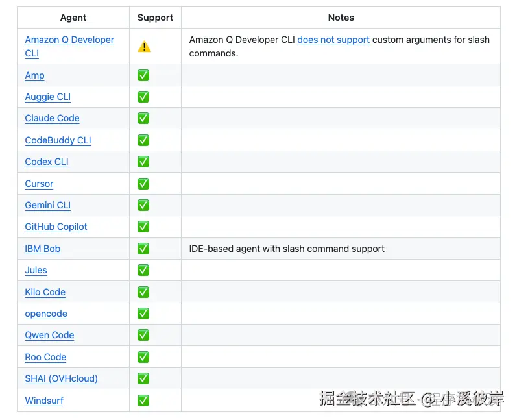Click the green checkmark in the Amp row
This screenshot has height=420, width=517.
point(143,75)
